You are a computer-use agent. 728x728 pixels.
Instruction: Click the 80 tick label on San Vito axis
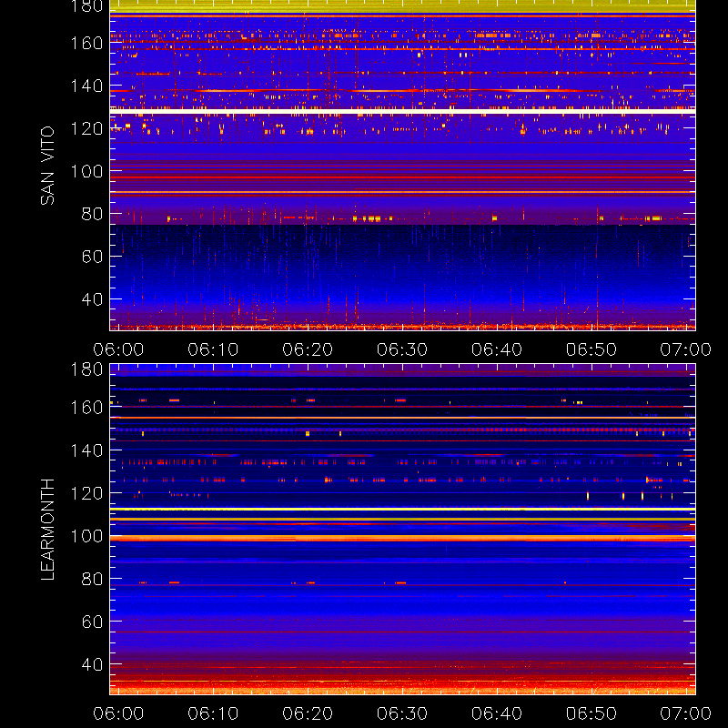(x=92, y=214)
